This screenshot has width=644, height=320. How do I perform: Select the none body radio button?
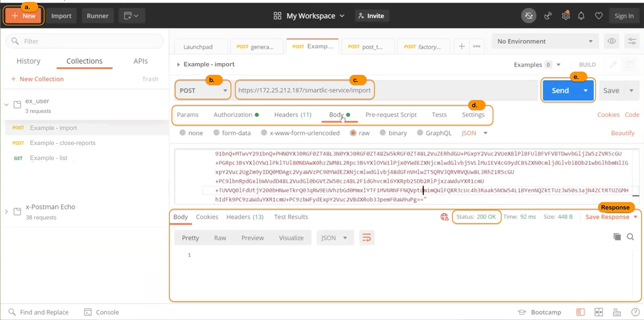point(182,133)
